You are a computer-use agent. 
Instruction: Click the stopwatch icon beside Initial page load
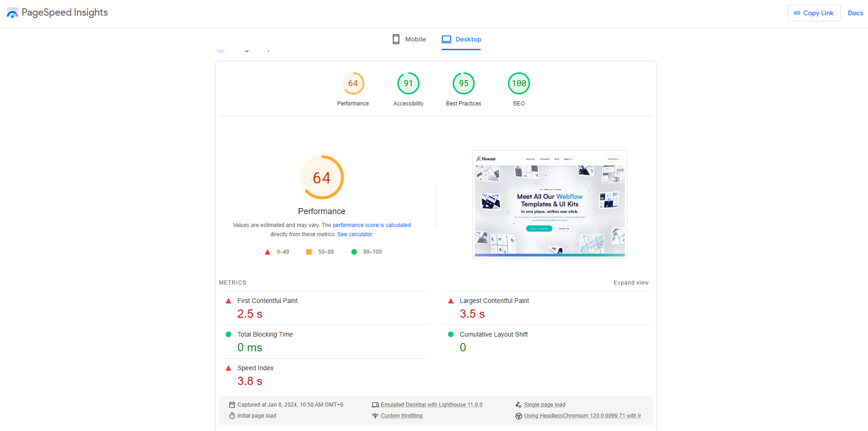point(233,415)
